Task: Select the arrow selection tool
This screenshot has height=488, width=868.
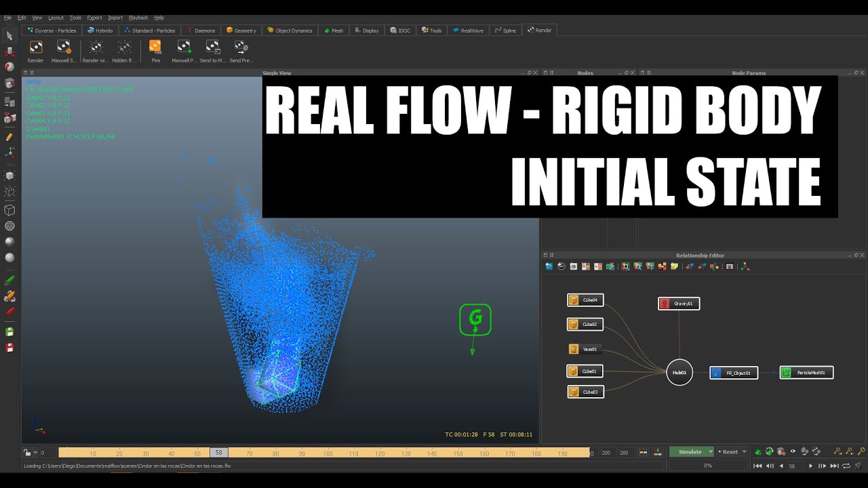Action: (x=9, y=35)
